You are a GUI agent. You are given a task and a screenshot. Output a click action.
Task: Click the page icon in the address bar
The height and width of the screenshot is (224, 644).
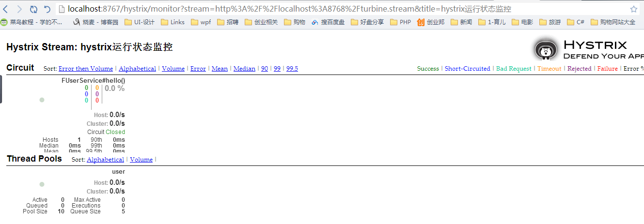[x=62, y=9]
